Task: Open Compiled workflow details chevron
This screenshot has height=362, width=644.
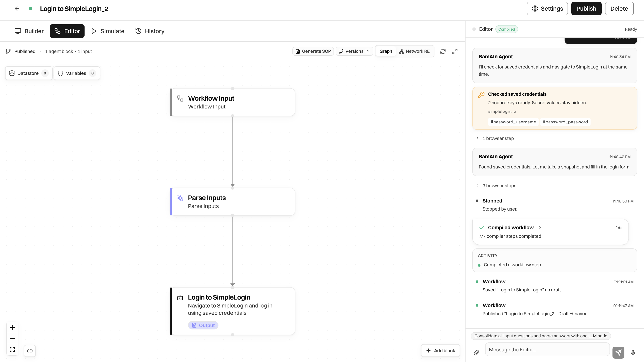Action: [540, 227]
